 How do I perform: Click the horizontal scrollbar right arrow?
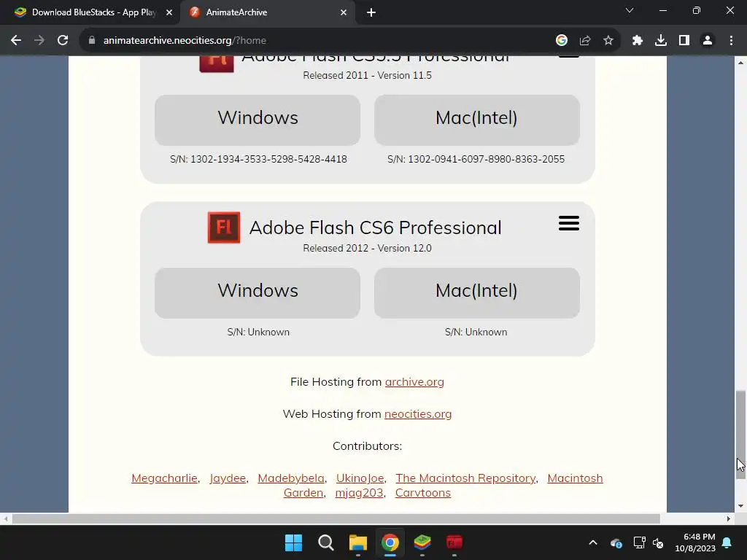(729, 518)
